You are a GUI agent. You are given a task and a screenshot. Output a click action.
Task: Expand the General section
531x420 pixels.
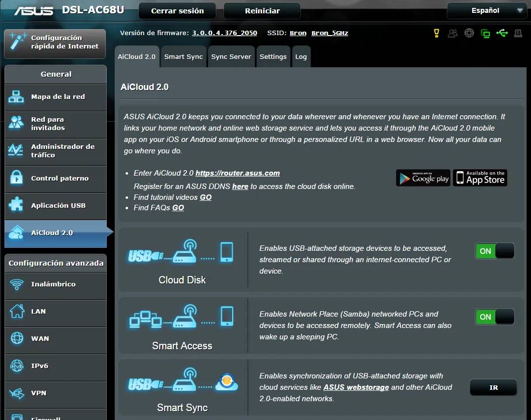(55, 74)
